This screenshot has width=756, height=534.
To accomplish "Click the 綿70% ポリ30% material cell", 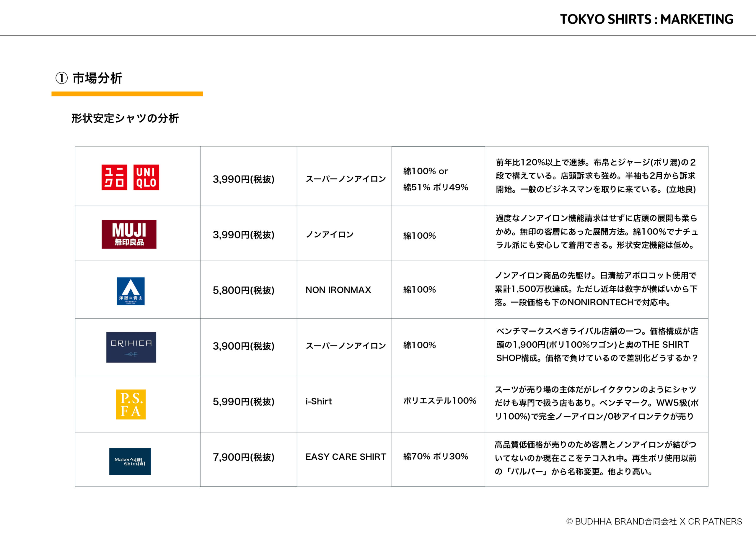I will click(x=435, y=456).
